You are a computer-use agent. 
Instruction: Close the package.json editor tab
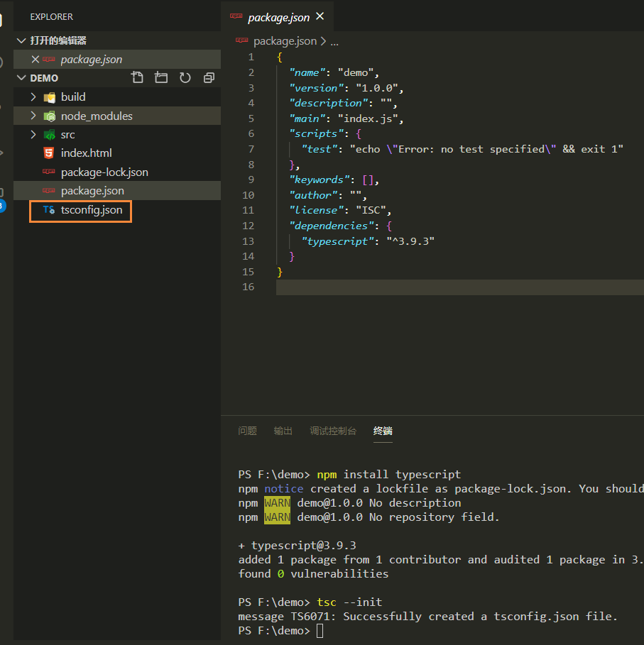[x=320, y=16]
